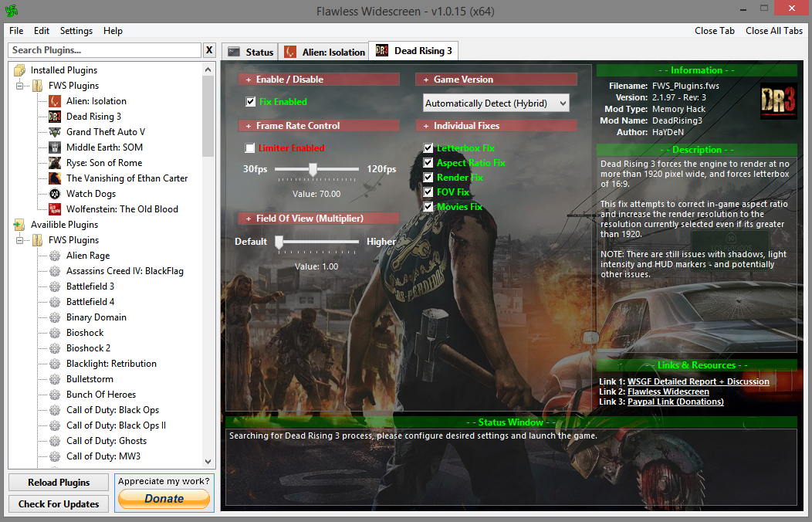Click the gear icon beside Bioshock 2

point(55,348)
